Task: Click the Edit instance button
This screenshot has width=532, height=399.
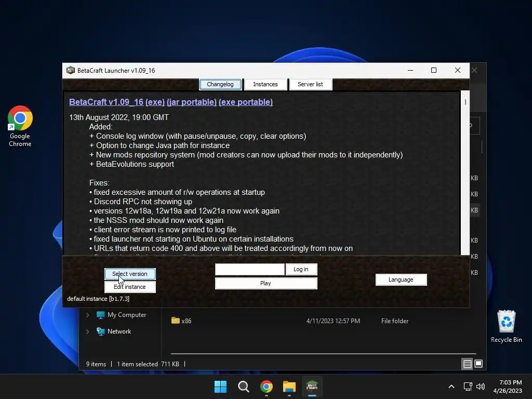Action: click(x=130, y=287)
